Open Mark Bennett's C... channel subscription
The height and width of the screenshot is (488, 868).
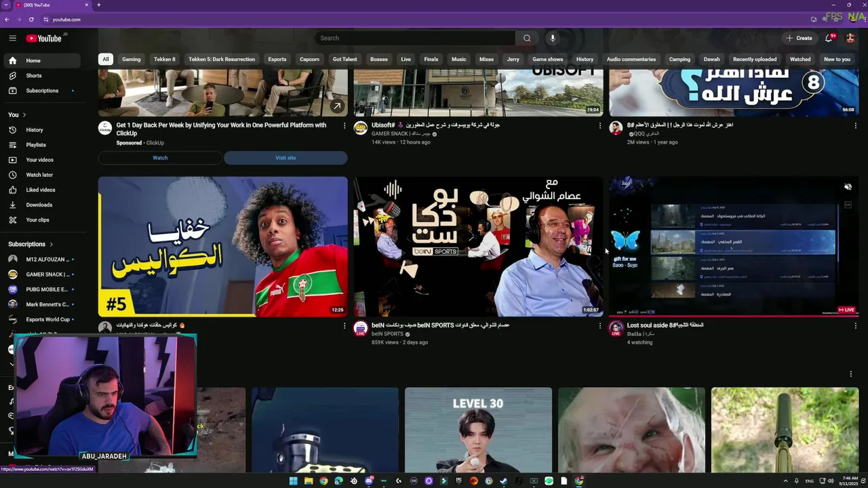(x=41, y=304)
